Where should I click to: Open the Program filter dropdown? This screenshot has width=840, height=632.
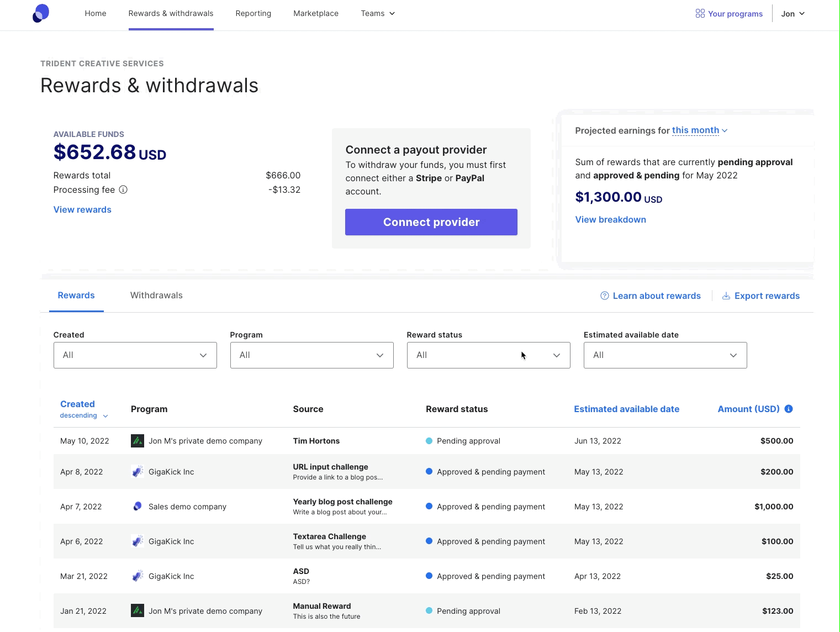[x=312, y=355]
